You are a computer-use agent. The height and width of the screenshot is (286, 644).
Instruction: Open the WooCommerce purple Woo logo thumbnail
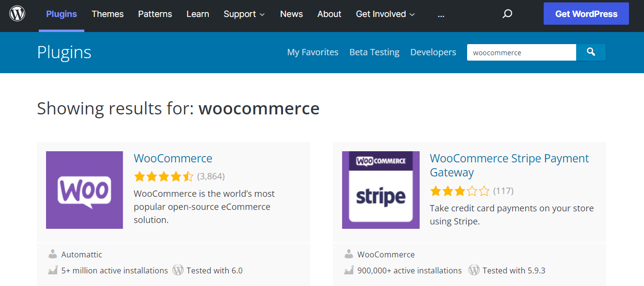click(x=84, y=190)
